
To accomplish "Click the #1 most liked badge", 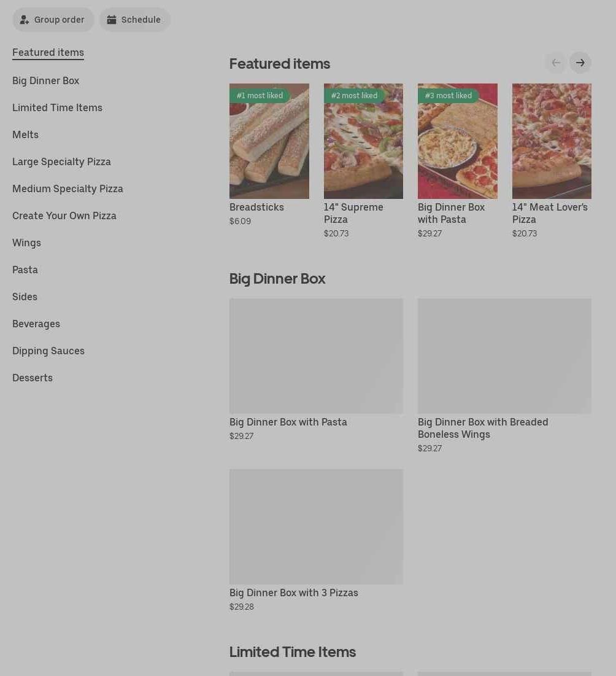I will (x=260, y=95).
